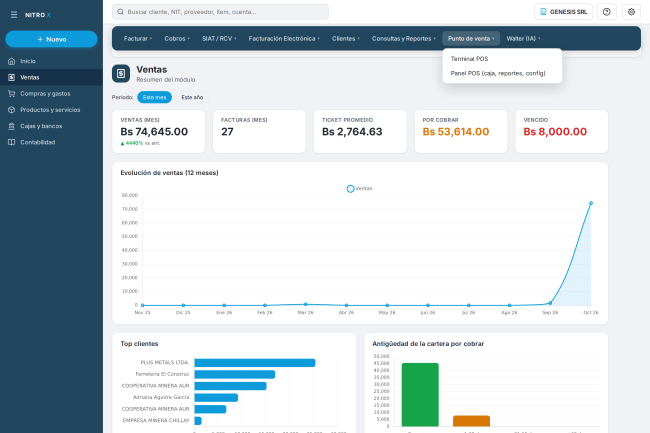650x433 pixels.
Task: Open Inicio in the sidebar
Action: click(x=51, y=61)
